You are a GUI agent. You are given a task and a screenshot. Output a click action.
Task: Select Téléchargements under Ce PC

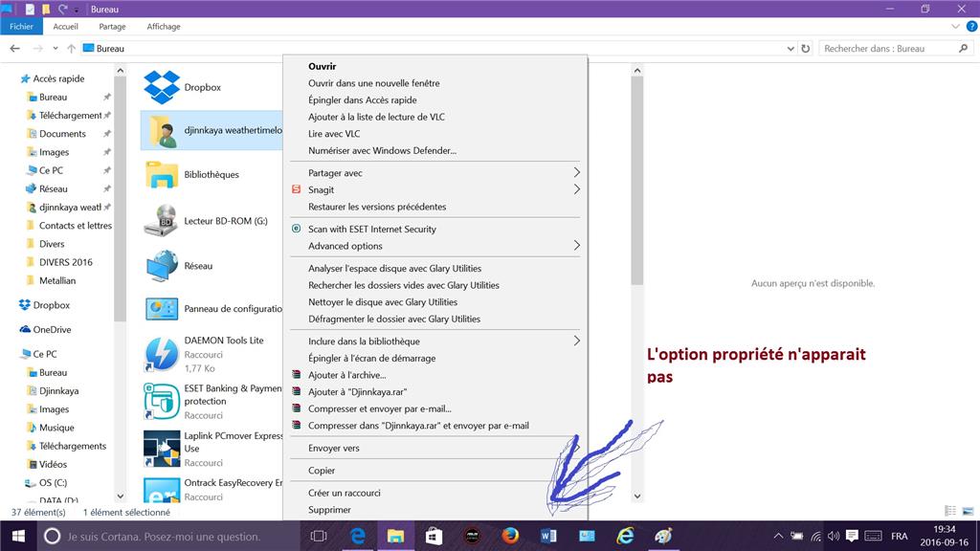73,446
